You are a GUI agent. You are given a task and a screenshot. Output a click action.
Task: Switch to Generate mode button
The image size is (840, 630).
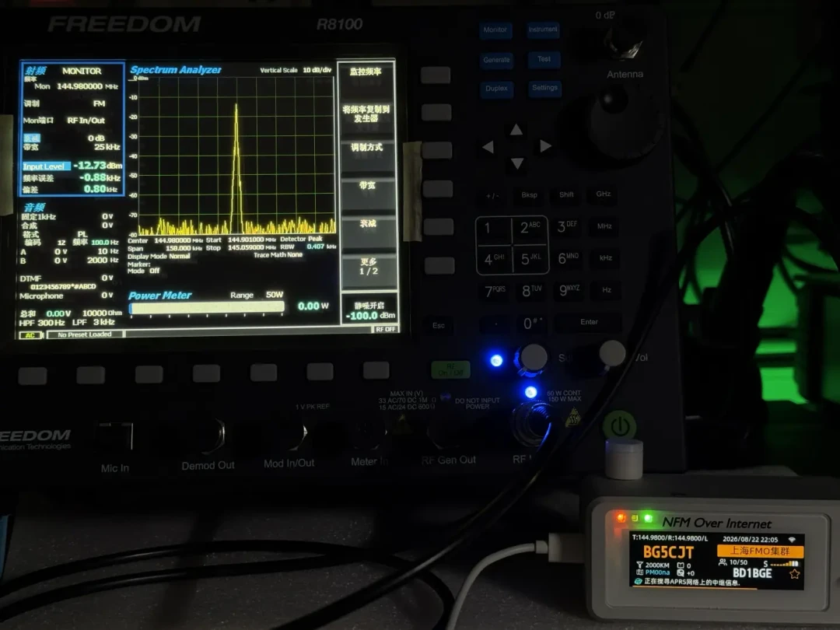[x=496, y=60]
